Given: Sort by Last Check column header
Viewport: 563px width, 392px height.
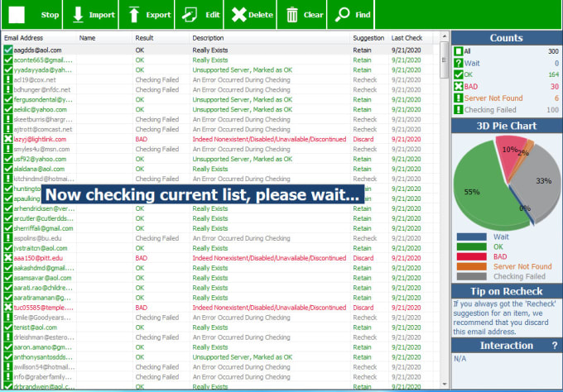Looking at the screenshot, I should (x=407, y=38).
